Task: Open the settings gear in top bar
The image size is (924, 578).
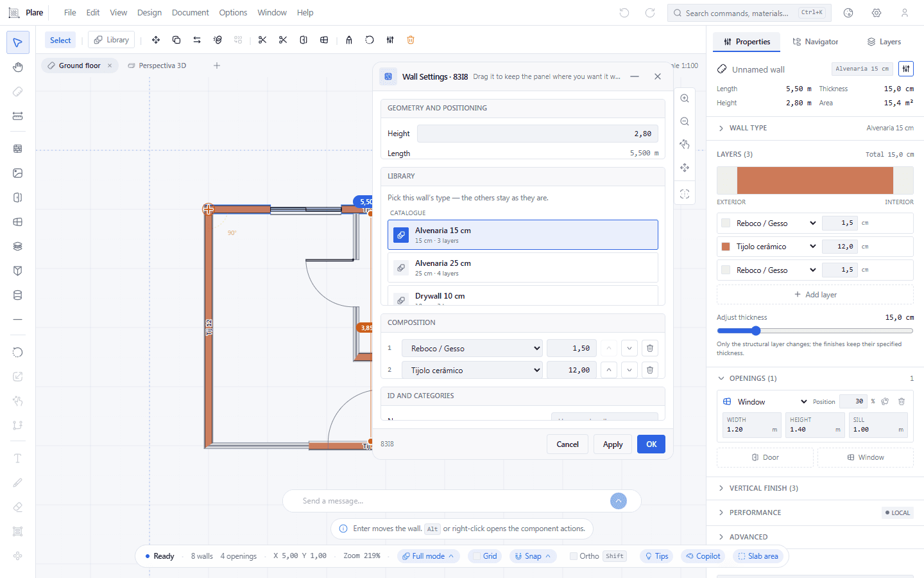Action: pyautogui.click(x=877, y=13)
